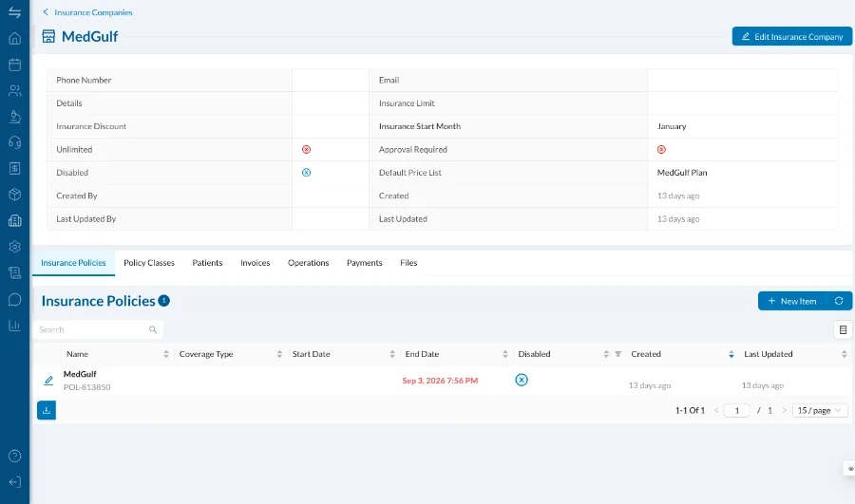The height and width of the screenshot is (504, 855).
Task: Open the Calendar icon in the sidebar
Action: coord(14,65)
